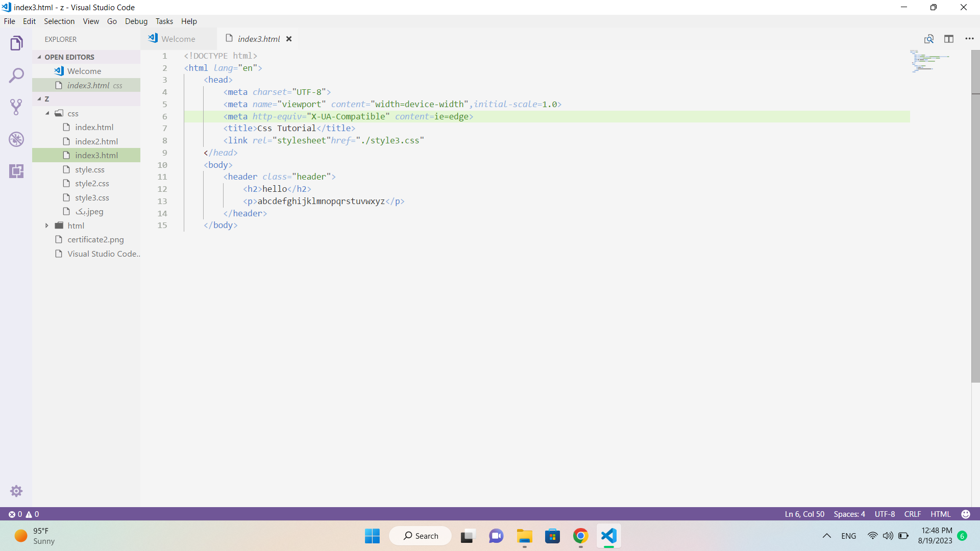Open the Split Editor icon
This screenshot has width=980, height=551.
(949, 39)
